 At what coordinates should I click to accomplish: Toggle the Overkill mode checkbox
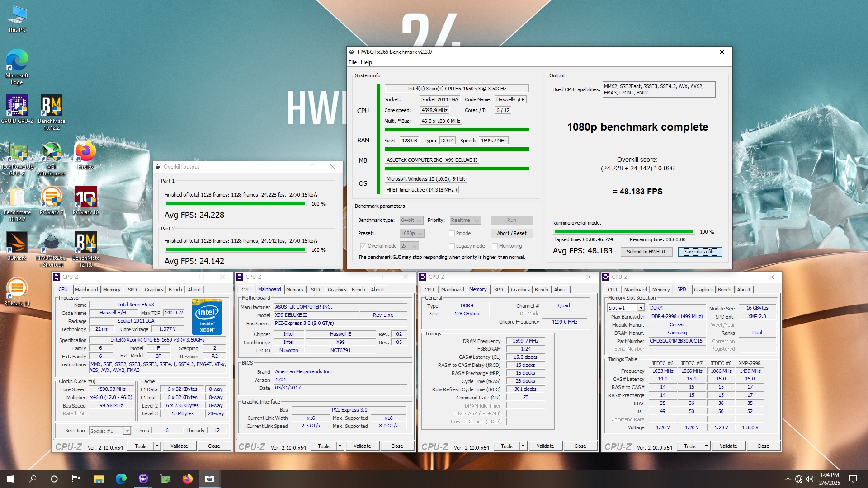click(363, 246)
